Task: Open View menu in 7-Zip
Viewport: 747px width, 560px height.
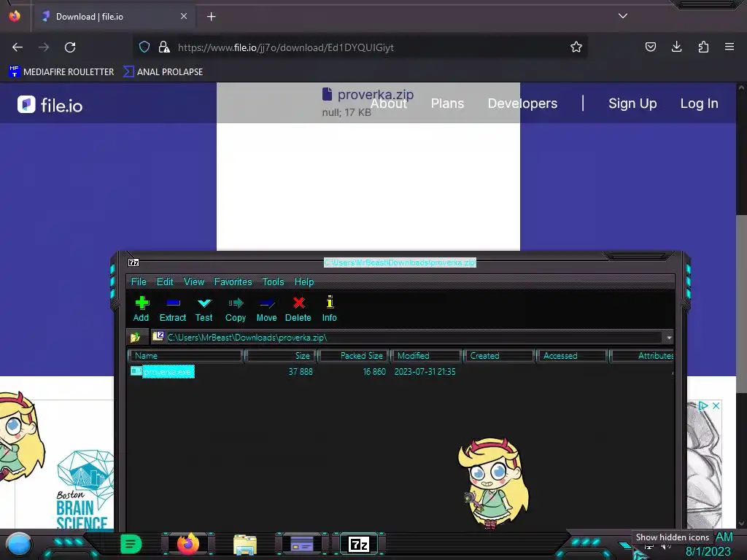Action: (x=194, y=281)
